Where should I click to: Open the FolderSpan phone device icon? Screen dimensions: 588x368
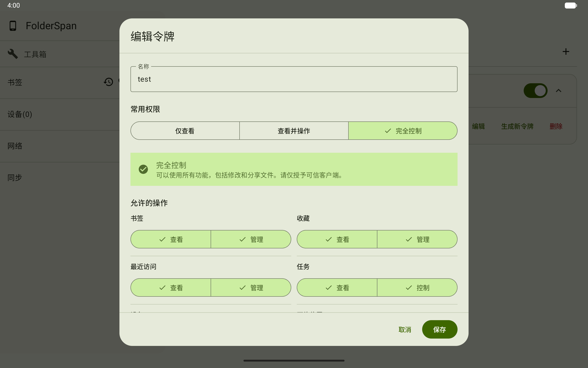click(13, 26)
